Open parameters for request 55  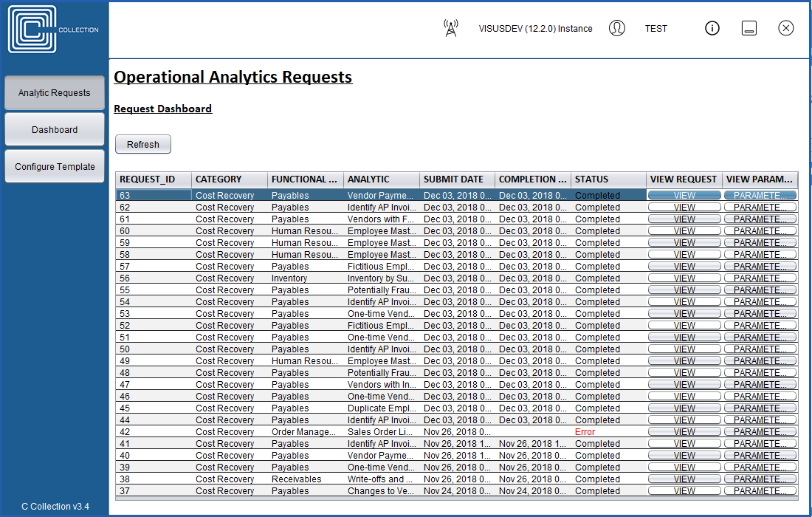(x=760, y=290)
